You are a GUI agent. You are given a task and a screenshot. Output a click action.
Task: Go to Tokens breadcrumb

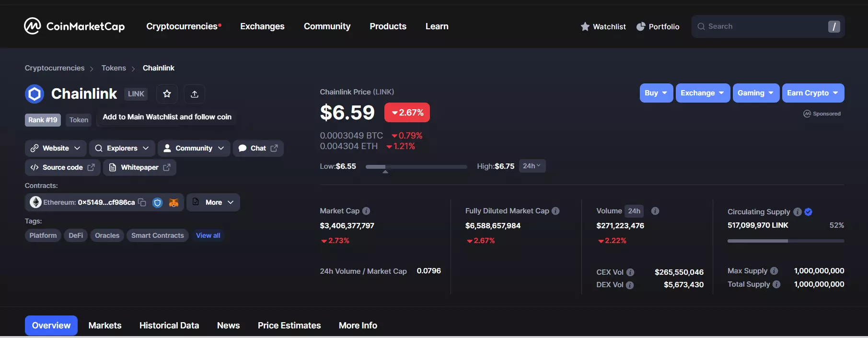click(x=114, y=68)
